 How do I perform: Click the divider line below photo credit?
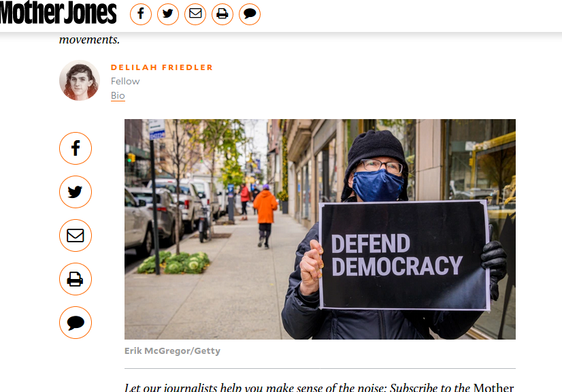point(320,368)
